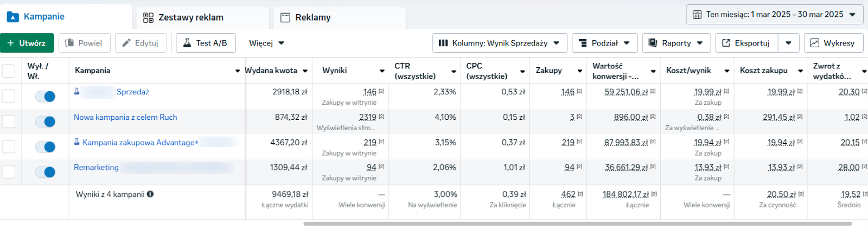This screenshot has height=230, width=868.
Task: Click the flask icon on Test A/B
Action: pyautogui.click(x=187, y=43)
